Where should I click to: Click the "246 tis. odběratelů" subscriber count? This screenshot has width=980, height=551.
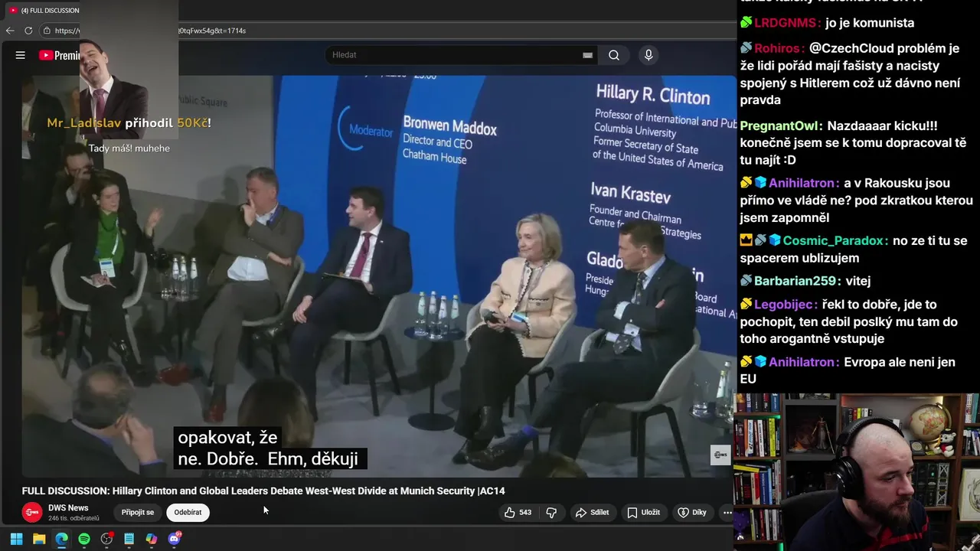point(73,519)
